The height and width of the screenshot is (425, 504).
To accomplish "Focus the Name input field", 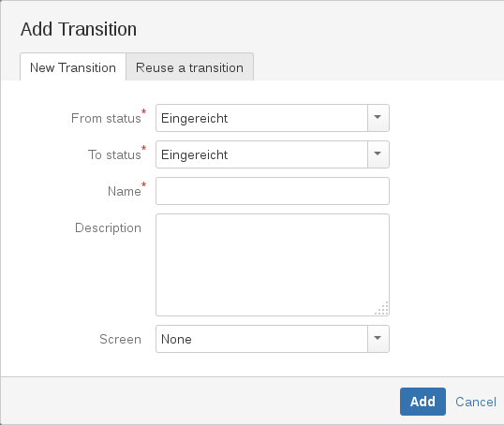I will (273, 191).
